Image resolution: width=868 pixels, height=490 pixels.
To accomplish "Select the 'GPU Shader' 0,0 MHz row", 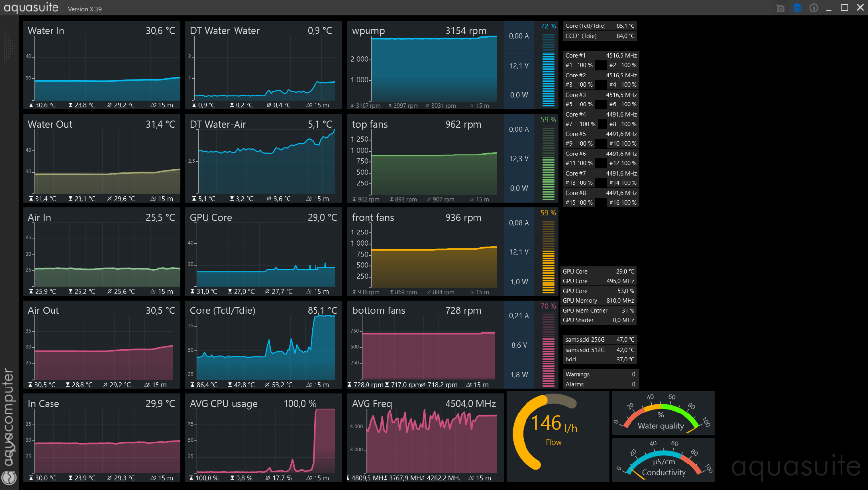I will 599,320.
